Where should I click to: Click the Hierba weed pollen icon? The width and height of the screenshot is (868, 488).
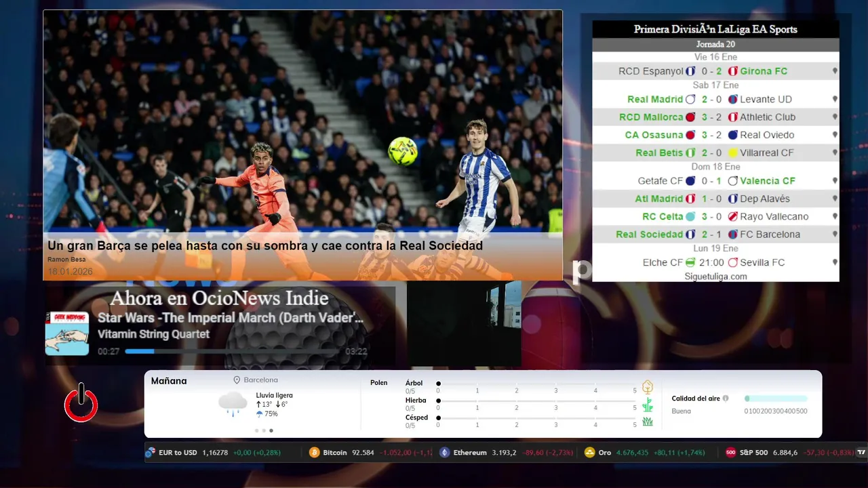coord(648,405)
